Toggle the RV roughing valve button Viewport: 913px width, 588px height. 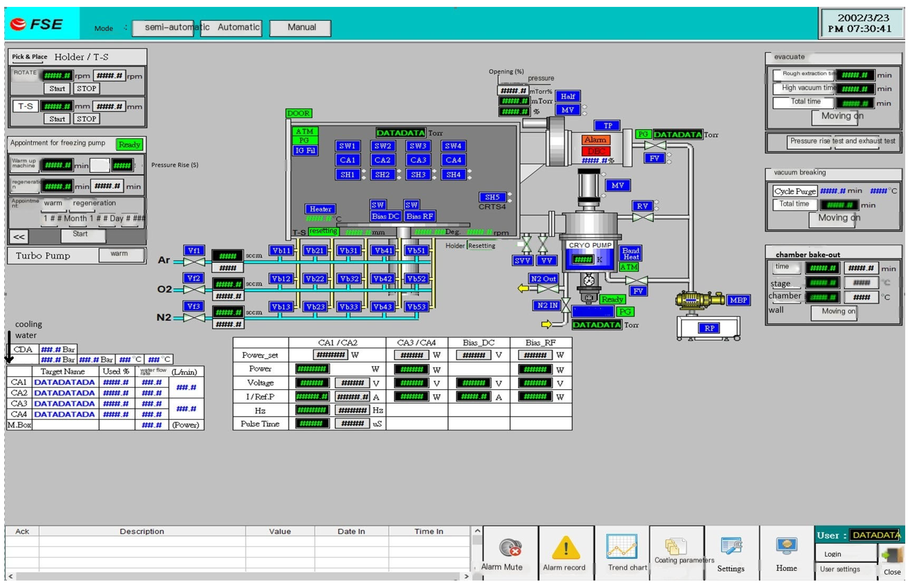pyautogui.click(x=642, y=206)
